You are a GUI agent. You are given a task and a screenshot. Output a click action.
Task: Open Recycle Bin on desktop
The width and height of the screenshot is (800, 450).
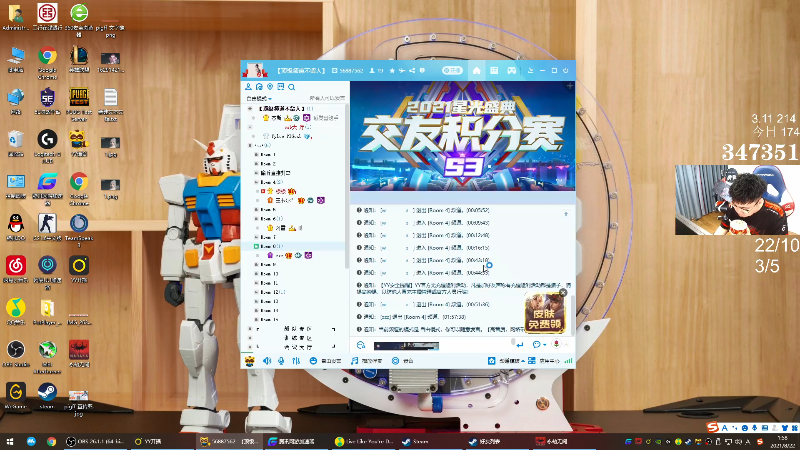pos(16,143)
